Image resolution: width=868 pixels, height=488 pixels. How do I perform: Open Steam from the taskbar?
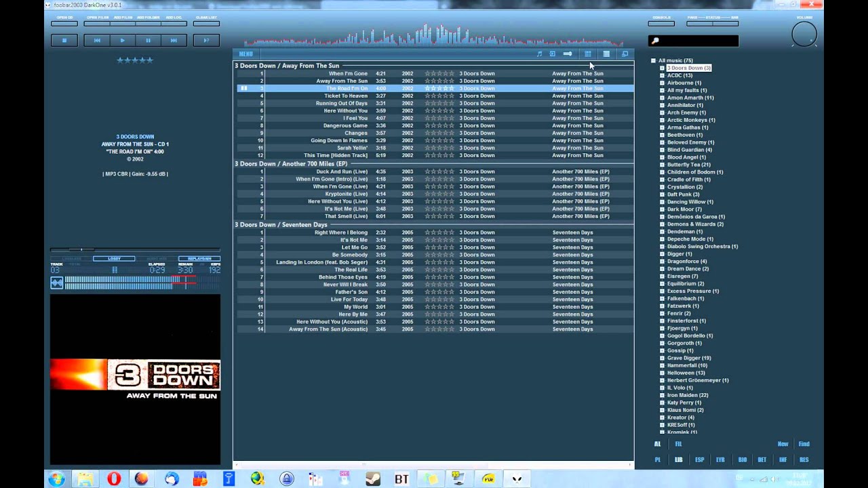372,479
